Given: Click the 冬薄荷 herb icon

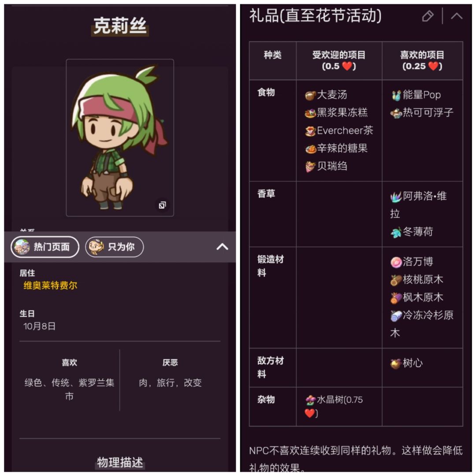Looking at the screenshot, I should pyautogui.click(x=396, y=233).
